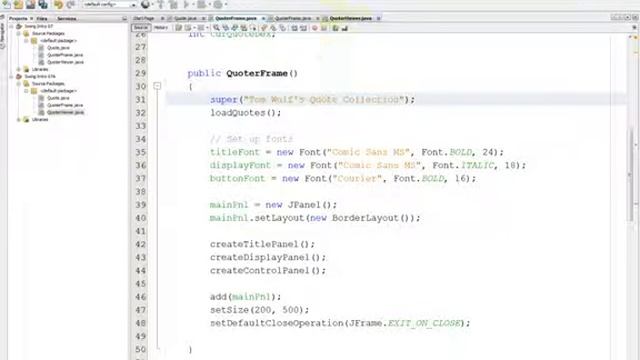Collapse Source Packages in upper Swing Intro project
Image resolution: width=640 pixels, height=360 pixels.
point(19,33)
